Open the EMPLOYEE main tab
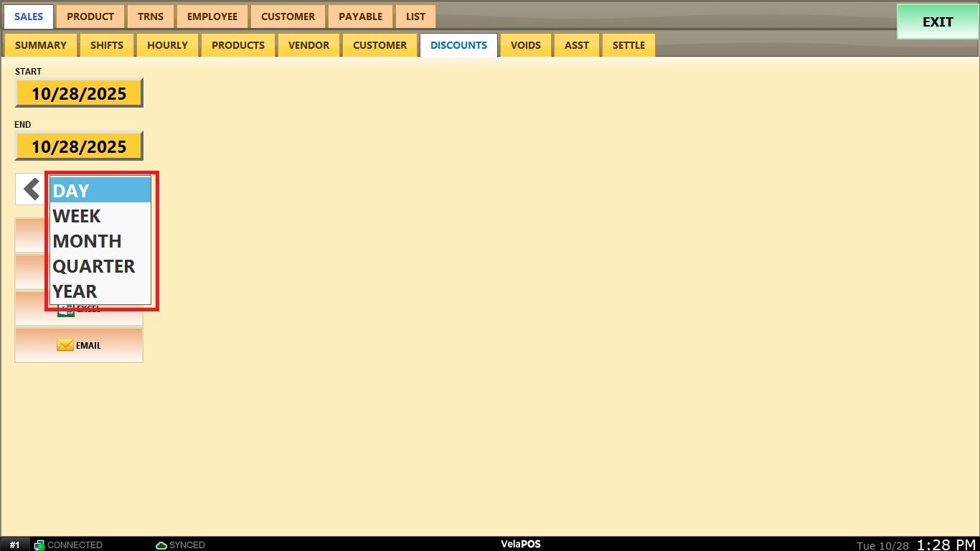980x551 pixels. (x=212, y=17)
